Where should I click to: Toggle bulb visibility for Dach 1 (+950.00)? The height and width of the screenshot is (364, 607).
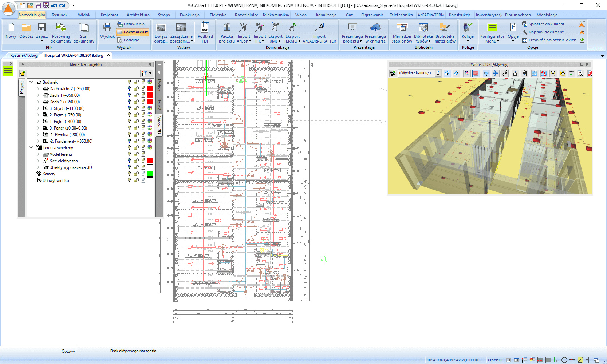129,95
